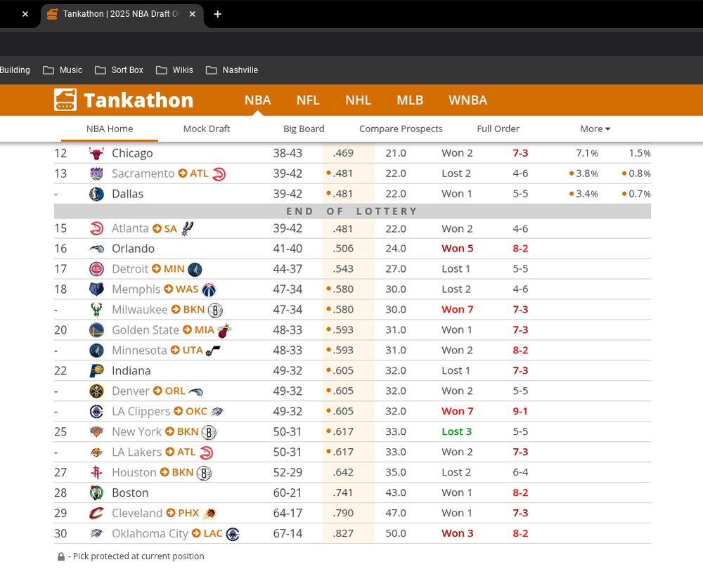Click the Oklahoma City Thunder logo in row 30
Screen dimensions: 703x588
click(x=96, y=533)
